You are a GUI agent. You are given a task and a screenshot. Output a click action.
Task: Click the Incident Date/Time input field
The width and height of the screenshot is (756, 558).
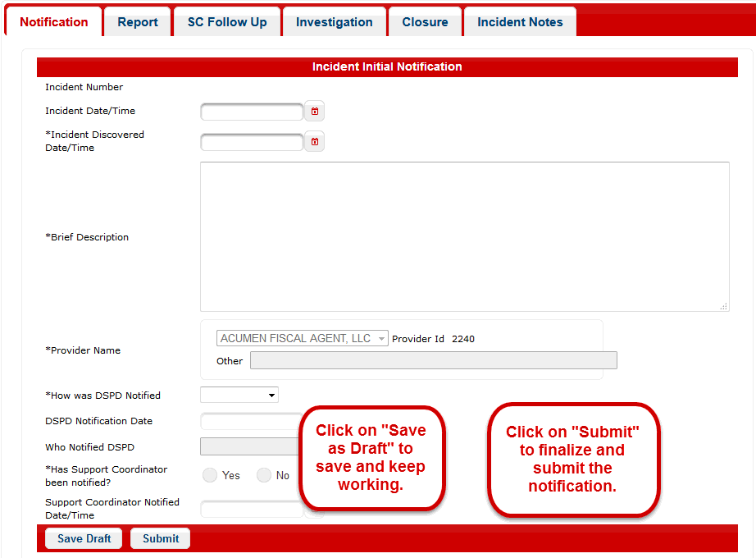pos(252,112)
